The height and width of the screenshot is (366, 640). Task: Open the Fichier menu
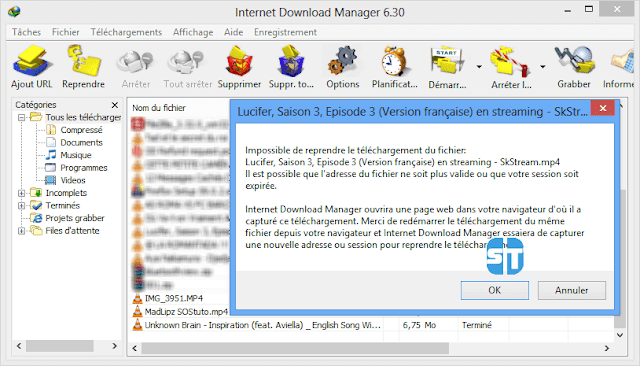[x=65, y=32]
